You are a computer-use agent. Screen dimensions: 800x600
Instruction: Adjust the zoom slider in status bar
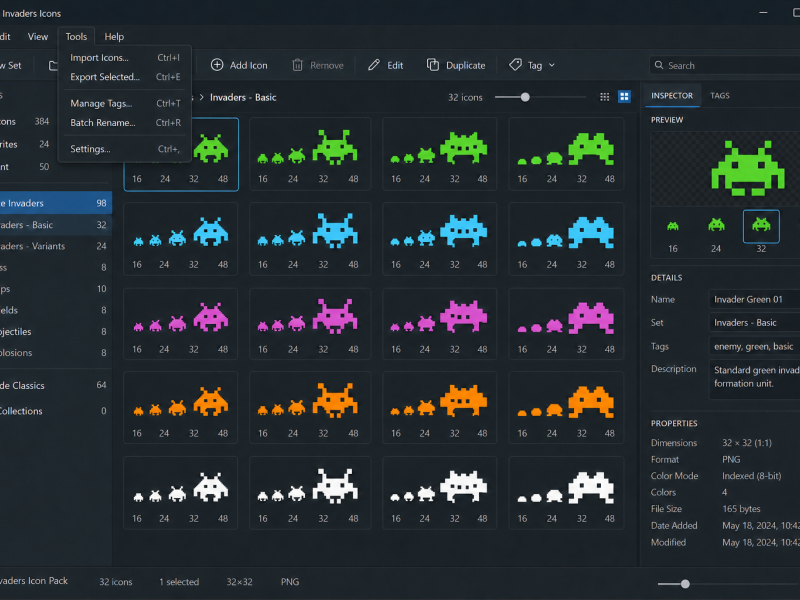click(685, 584)
